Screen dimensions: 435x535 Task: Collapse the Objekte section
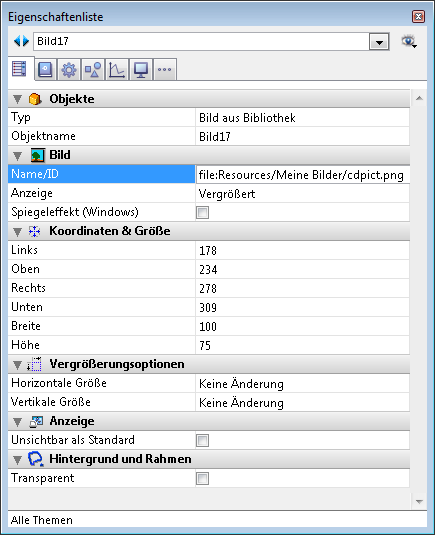point(17,99)
